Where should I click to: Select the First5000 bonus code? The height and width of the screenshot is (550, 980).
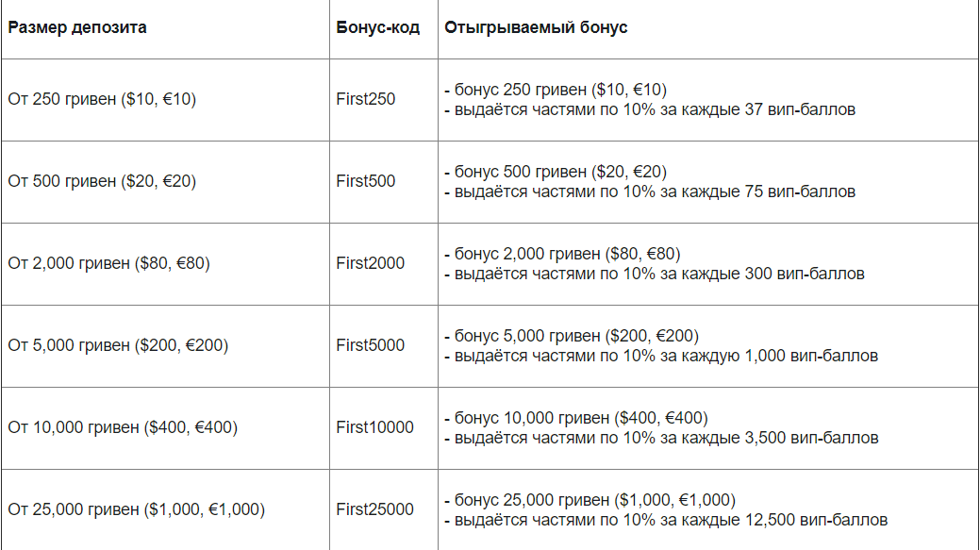[370, 345]
